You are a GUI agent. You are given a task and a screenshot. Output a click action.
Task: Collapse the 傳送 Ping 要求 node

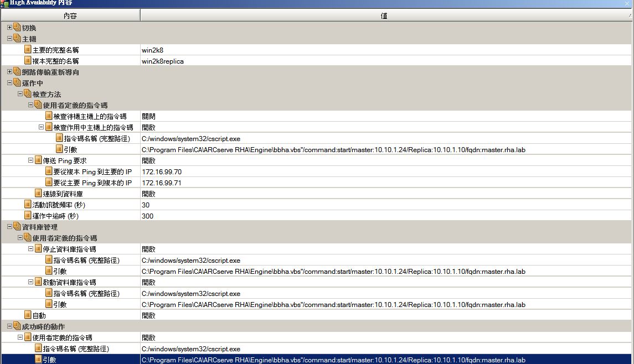click(30, 160)
